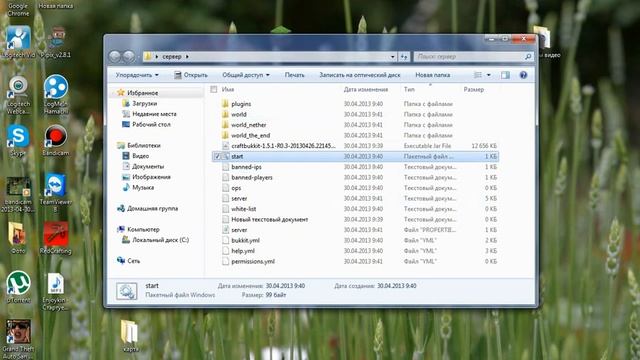Sort by the Имя column header

pos(228,89)
